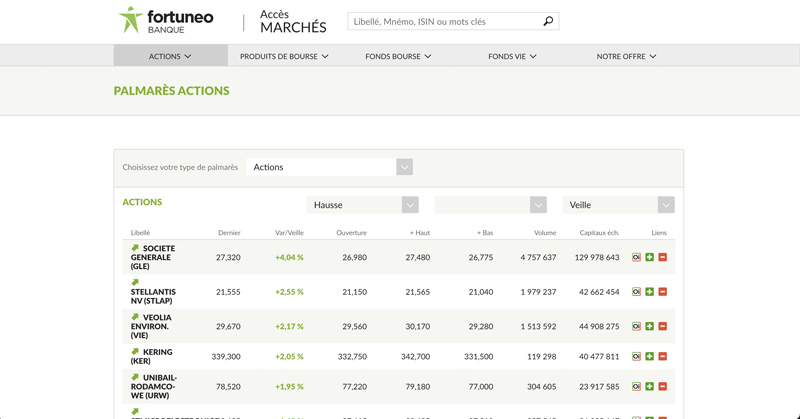Open the empty middle filter dropdown
This screenshot has width=800, height=419.
[491, 205]
